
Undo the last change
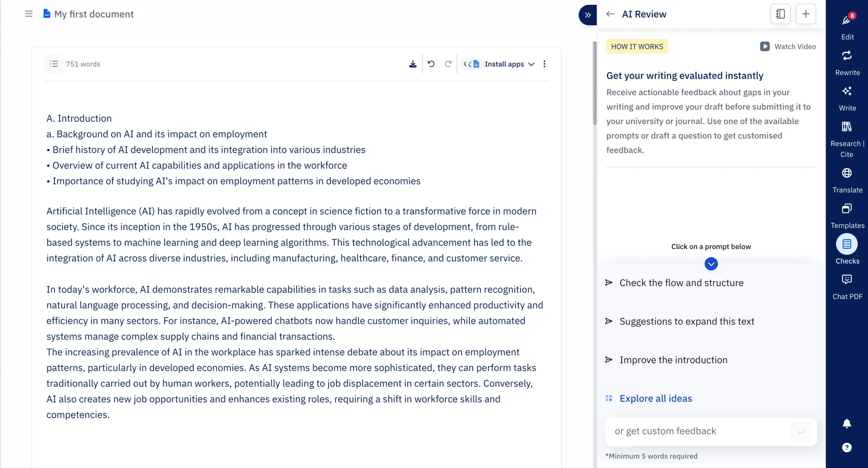431,64
